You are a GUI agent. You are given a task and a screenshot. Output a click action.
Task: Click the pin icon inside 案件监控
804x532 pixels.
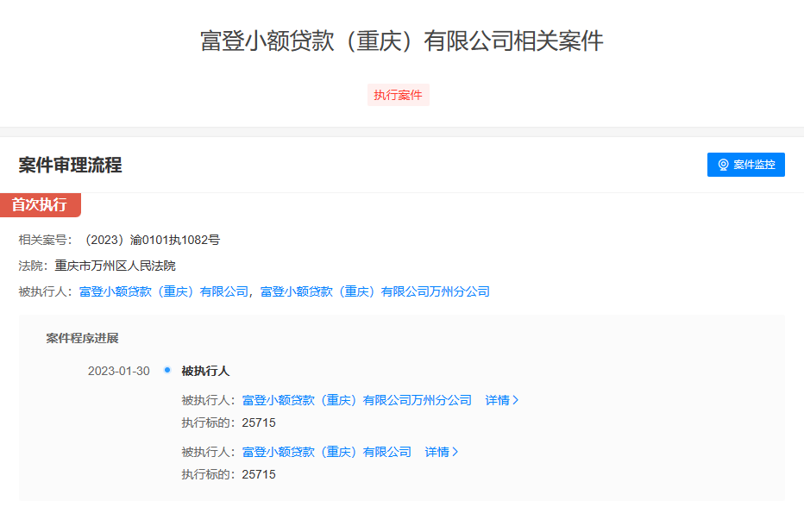[x=723, y=165]
